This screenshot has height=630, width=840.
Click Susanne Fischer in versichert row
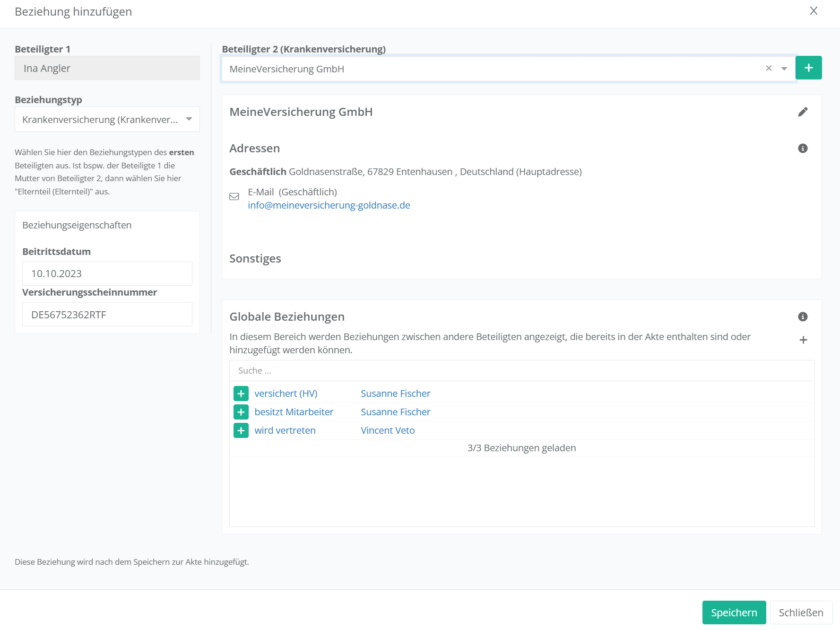click(395, 394)
